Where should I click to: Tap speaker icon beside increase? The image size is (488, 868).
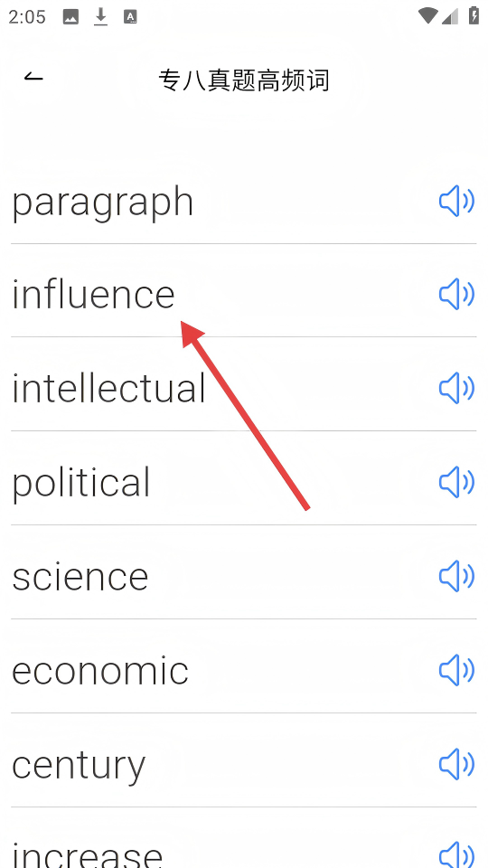(456, 854)
